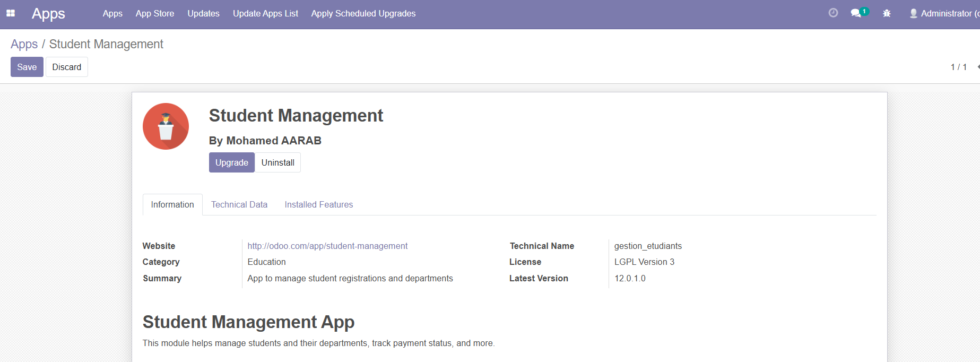The width and height of the screenshot is (980, 362).
Task: Click the gestion_etudiants technical name
Action: tap(648, 246)
